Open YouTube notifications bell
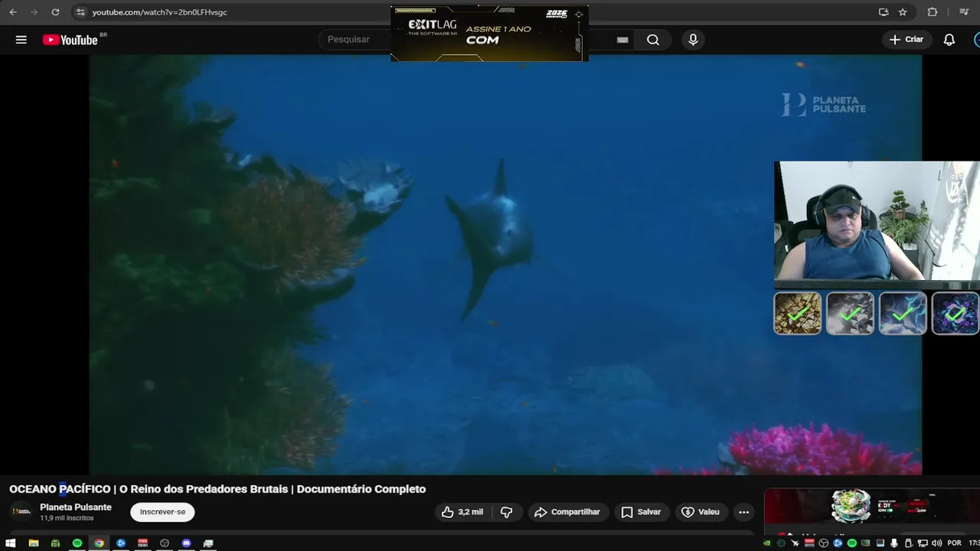This screenshot has height=551, width=980. (x=949, y=40)
